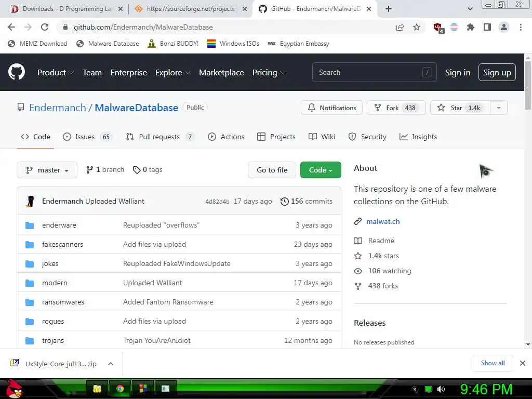
Task: Click the watching eye icon
Action: [x=358, y=271]
